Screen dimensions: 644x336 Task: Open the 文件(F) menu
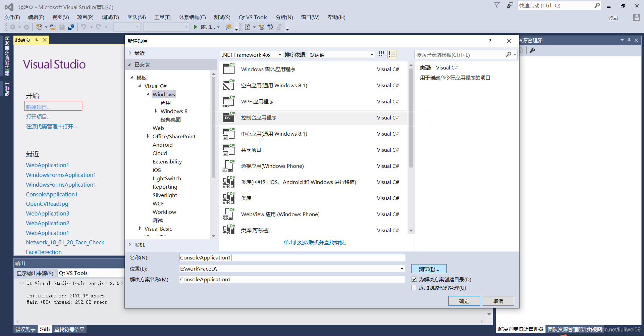[x=12, y=17]
